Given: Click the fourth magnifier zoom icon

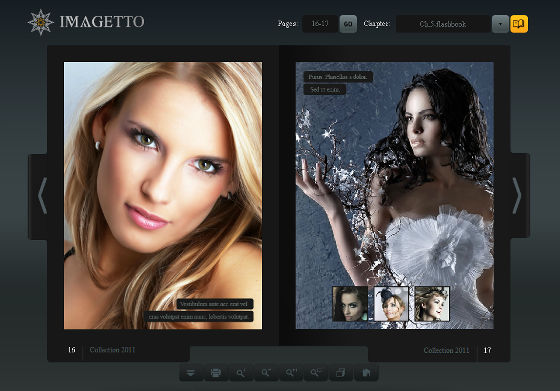Looking at the screenshot, I should tap(316, 373).
